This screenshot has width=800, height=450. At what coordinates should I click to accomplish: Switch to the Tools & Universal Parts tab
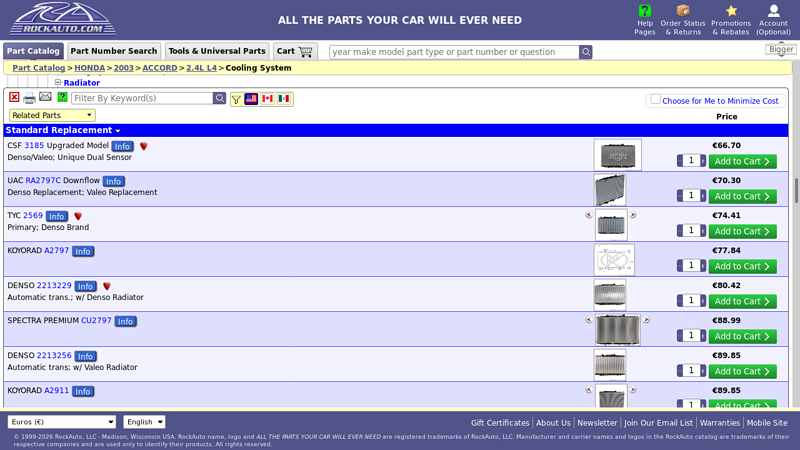click(217, 51)
